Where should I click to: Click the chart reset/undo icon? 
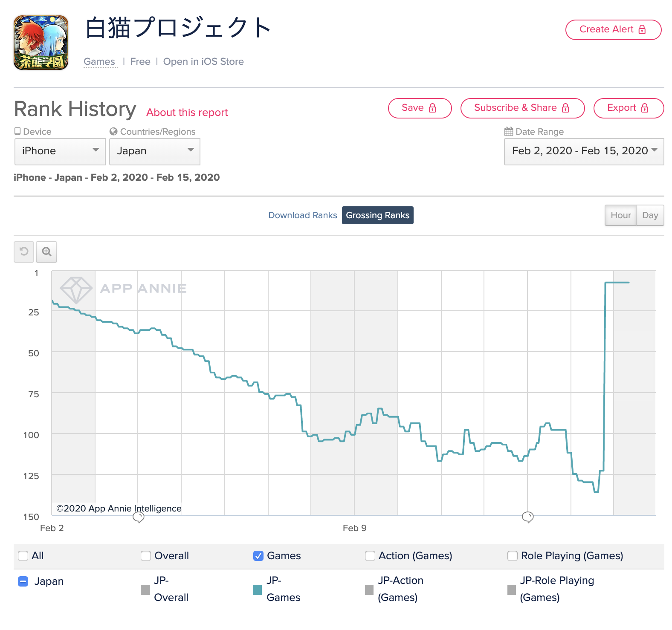[x=24, y=251]
